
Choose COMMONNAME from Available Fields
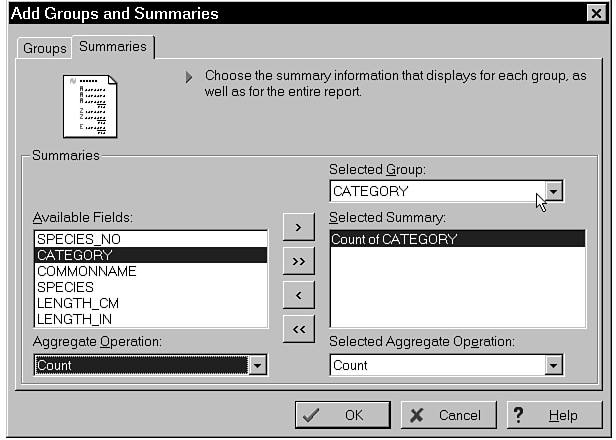point(86,271)
